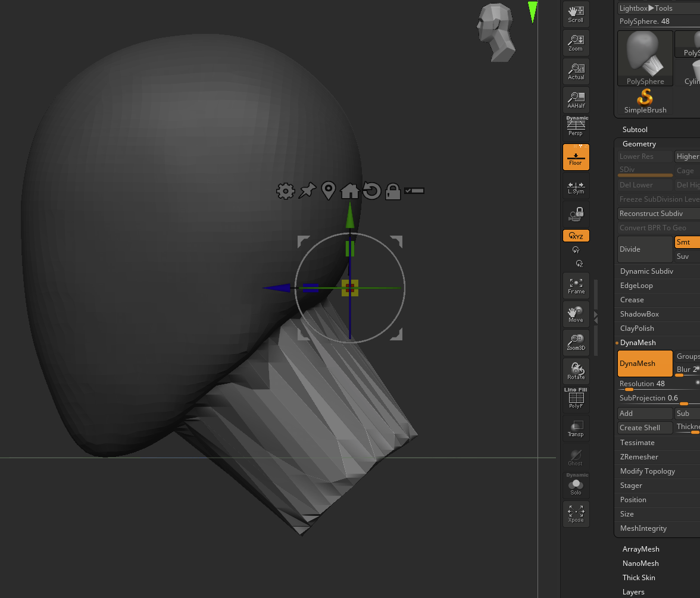700x598 pixels.
Task: Open Modify Topology section
Action: click(648, 471)
